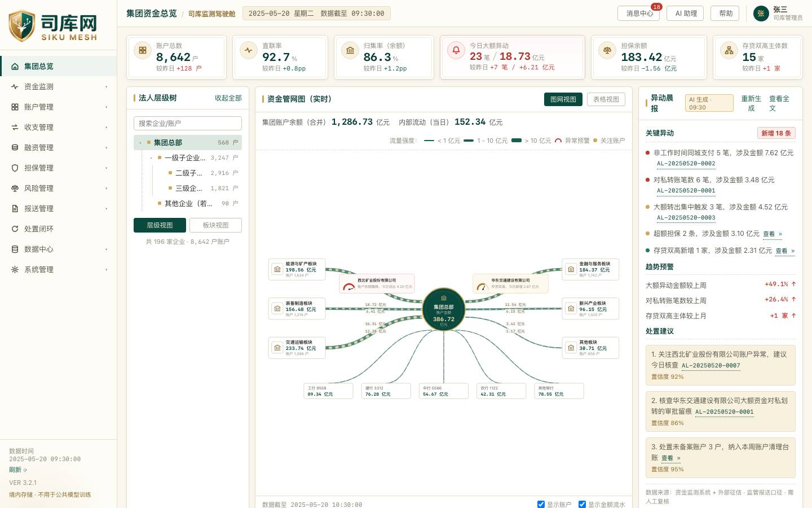The image size is (812, 508).
Task: Click the 收支管理 transfer arrows icon
Action: pyautogui.click(x=15, y=127)
